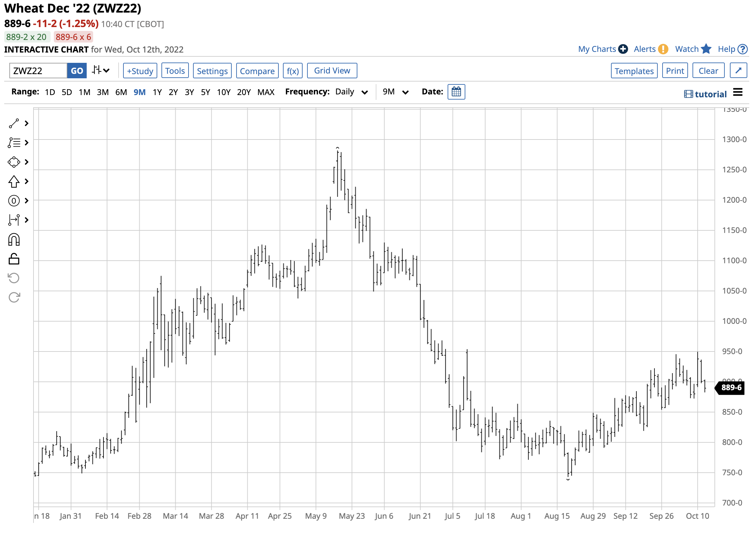756x540 pixels.
Task: Expand the polygon shapes tool submenu chevron
Action: point(27,162)
